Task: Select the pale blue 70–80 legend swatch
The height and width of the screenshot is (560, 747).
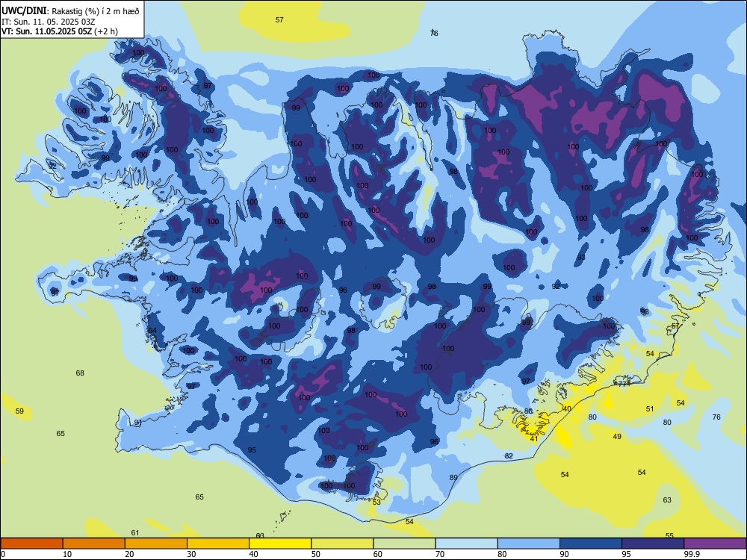Action: tap(466, 544)
